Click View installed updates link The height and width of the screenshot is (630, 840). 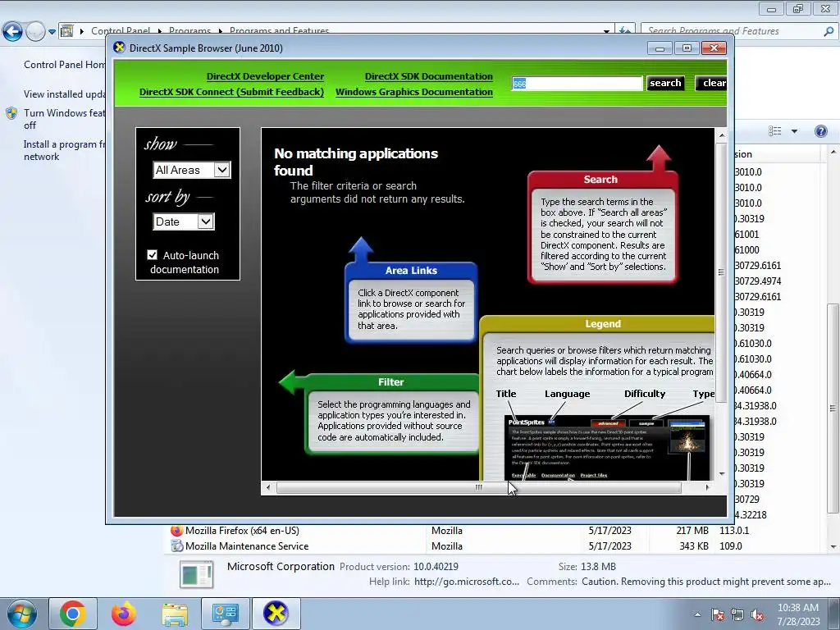coord(64,94)
